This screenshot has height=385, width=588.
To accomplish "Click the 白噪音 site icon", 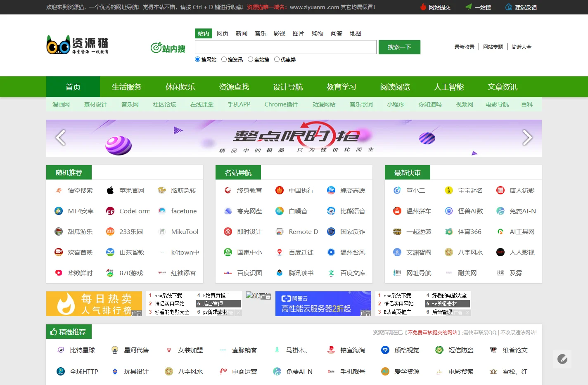I will pos(280,211).
